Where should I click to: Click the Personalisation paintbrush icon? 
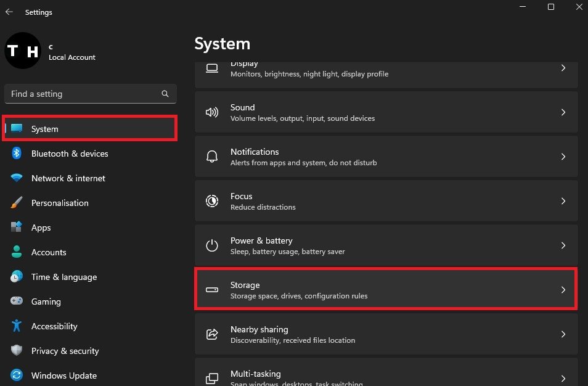17,203
